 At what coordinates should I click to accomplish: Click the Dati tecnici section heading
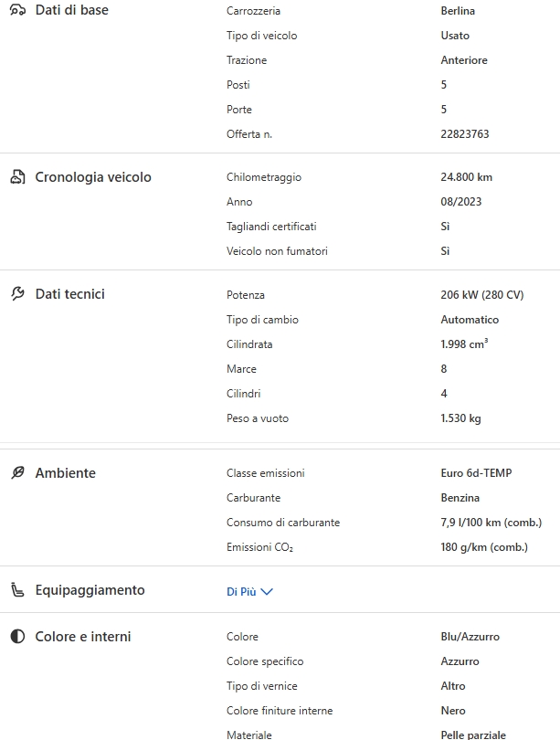69,294
